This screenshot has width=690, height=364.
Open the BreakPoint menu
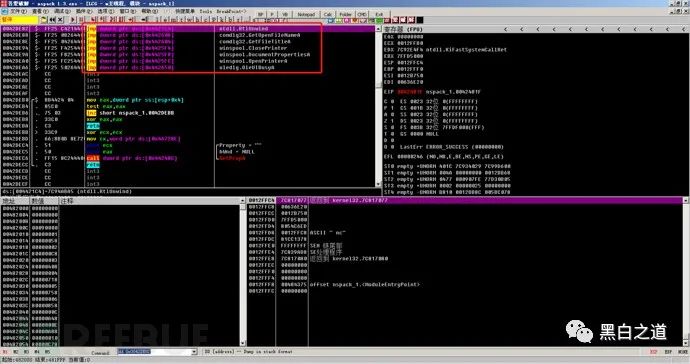(231, 11)
